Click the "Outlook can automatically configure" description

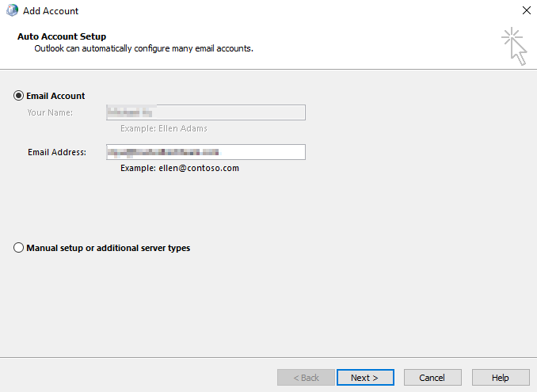[x=143, y=48]
